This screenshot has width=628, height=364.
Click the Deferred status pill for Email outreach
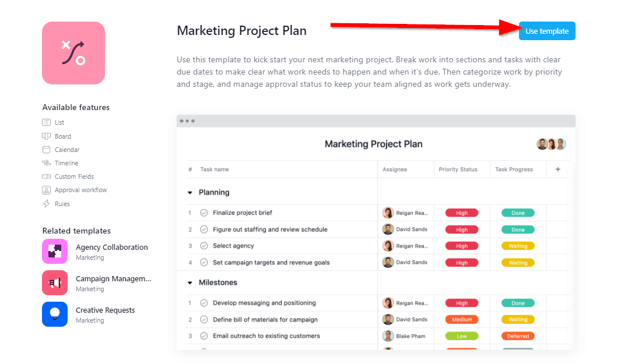[518, 336]
